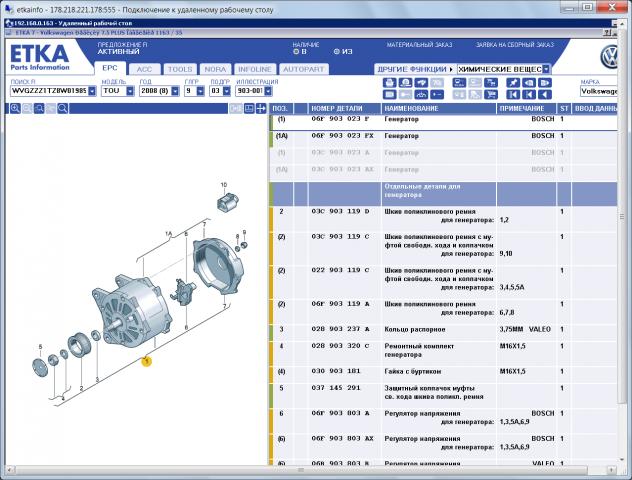Image resolution: width=632 pixels, height=480 pixels.
Task: Click the zoom region magnifier icon
Action: [x=39, y=108]
